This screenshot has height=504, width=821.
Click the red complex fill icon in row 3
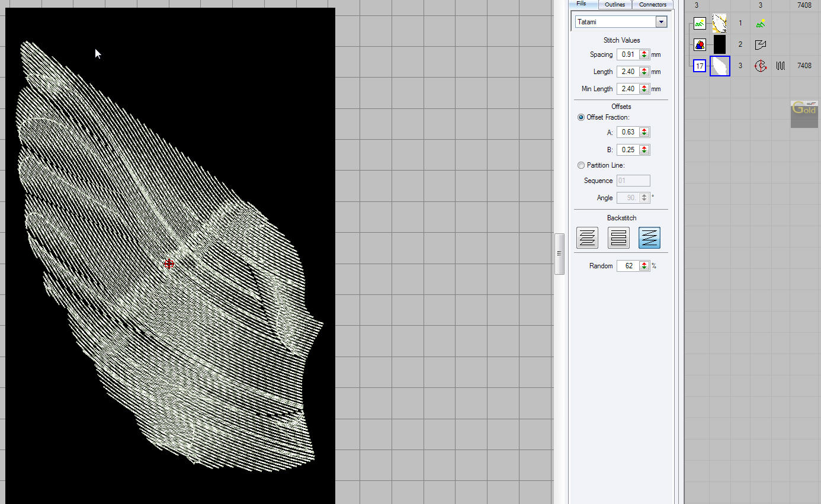[761, 66]
